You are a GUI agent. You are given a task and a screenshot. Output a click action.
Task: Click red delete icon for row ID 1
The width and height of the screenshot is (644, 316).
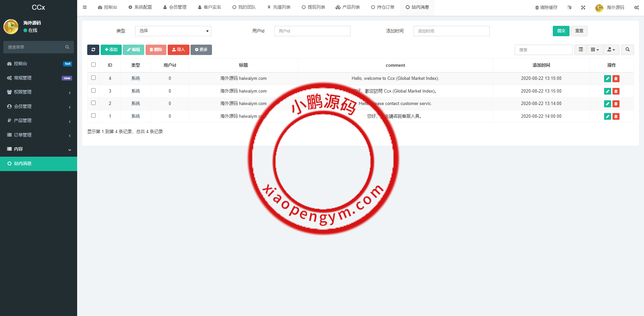pyautogui.click(x=616, y=116)
